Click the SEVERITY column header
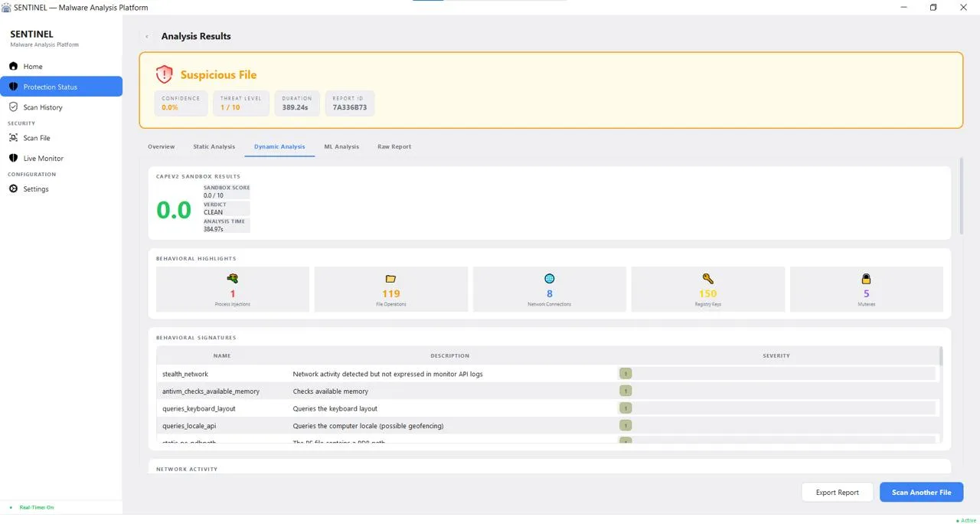The width and height of the screenshot is (980, 524). click(x=776, y=355)
